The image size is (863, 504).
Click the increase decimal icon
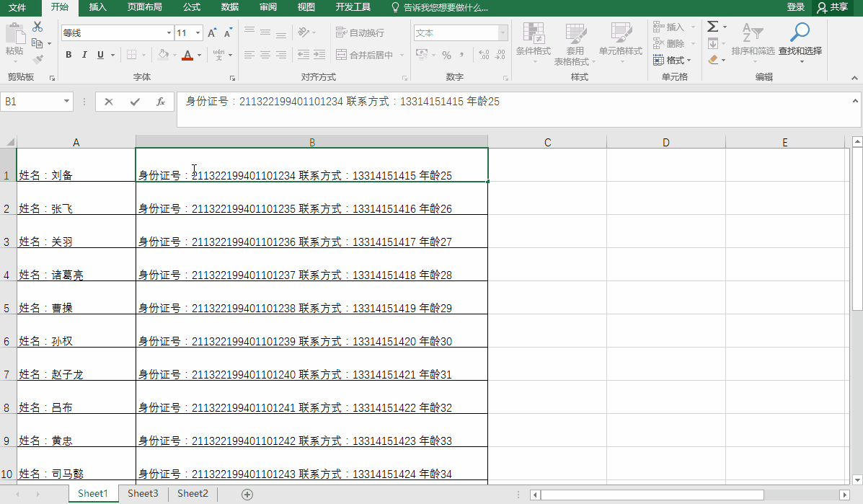point(484,55)
